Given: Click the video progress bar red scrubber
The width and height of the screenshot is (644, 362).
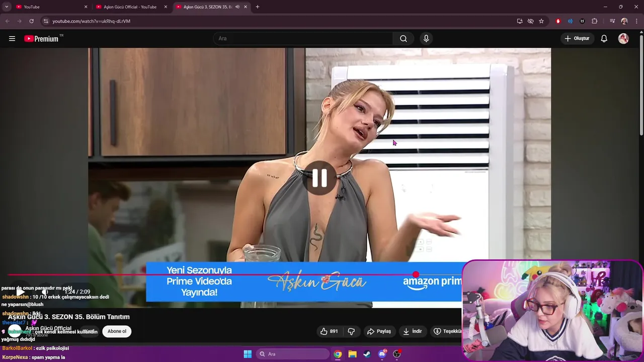Looking at the screenshot, I should (416, 275).
